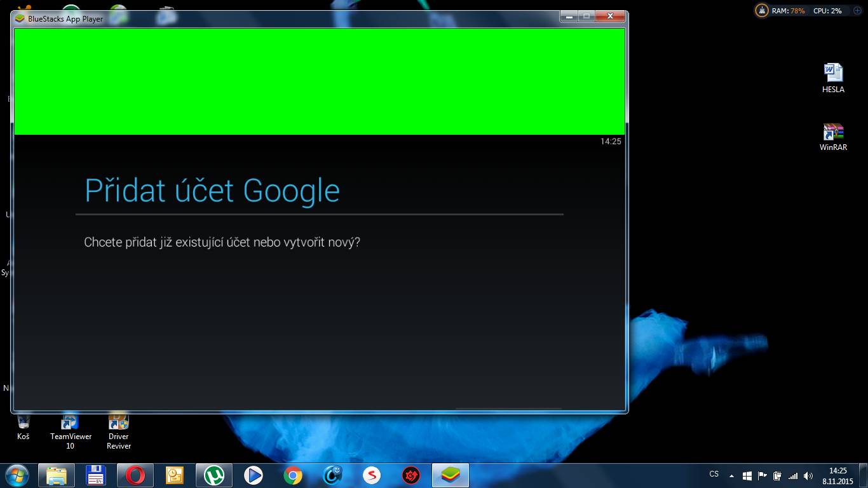Click the CS language indicator
Viewport: 868px width, 488px height.
pos(714,474)
